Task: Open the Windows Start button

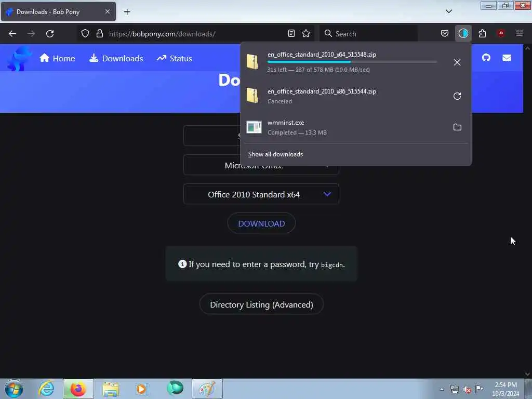Action: [x=14, y=389]
